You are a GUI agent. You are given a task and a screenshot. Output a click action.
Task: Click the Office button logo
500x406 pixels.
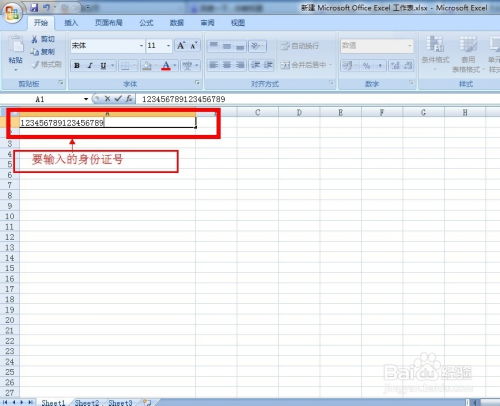[13, 13]
